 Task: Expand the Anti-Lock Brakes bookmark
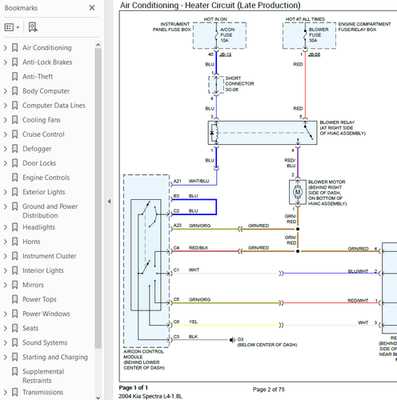(5, 62)
